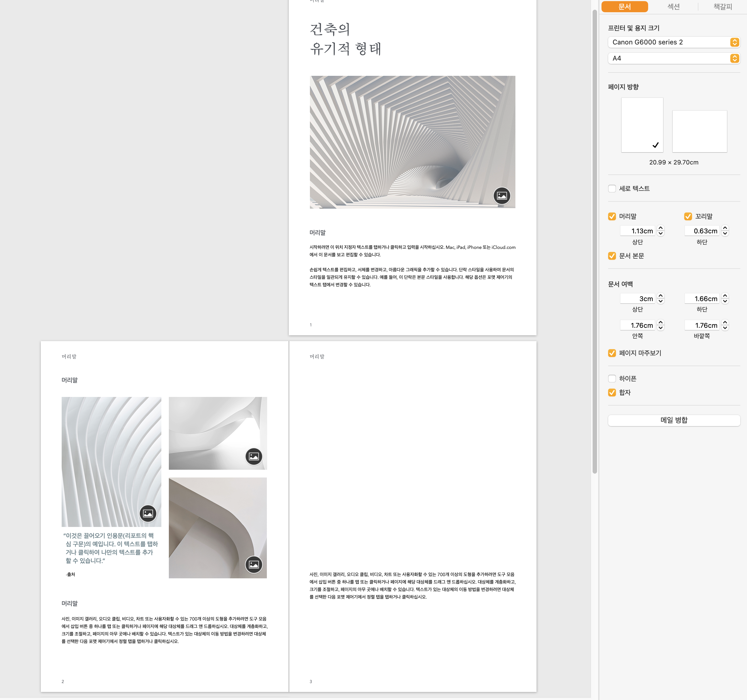
Task: Increase top document margin stepper
Action: [x=661, y=296]
